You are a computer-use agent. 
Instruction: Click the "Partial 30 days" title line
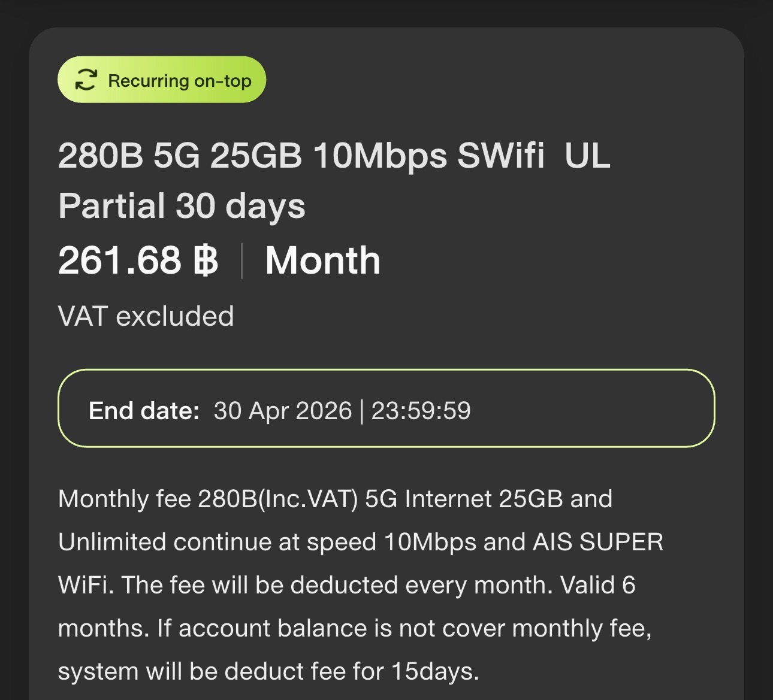tap(182, 207)
